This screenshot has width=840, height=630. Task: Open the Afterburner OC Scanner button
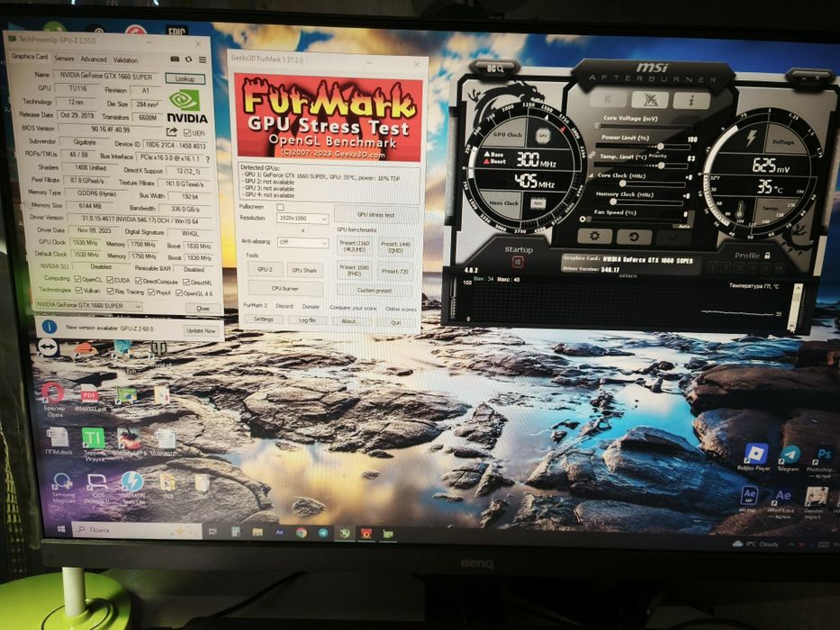[x=649, y=99]
